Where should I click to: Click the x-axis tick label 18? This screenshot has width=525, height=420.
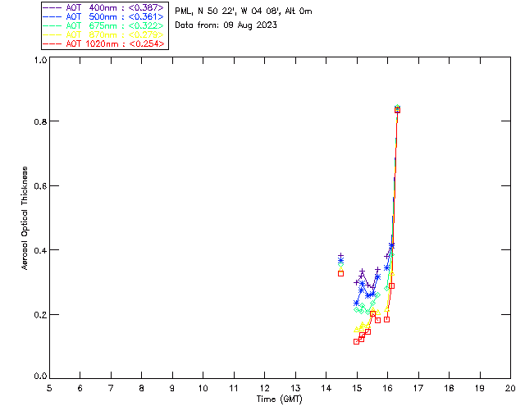(449, 388)
